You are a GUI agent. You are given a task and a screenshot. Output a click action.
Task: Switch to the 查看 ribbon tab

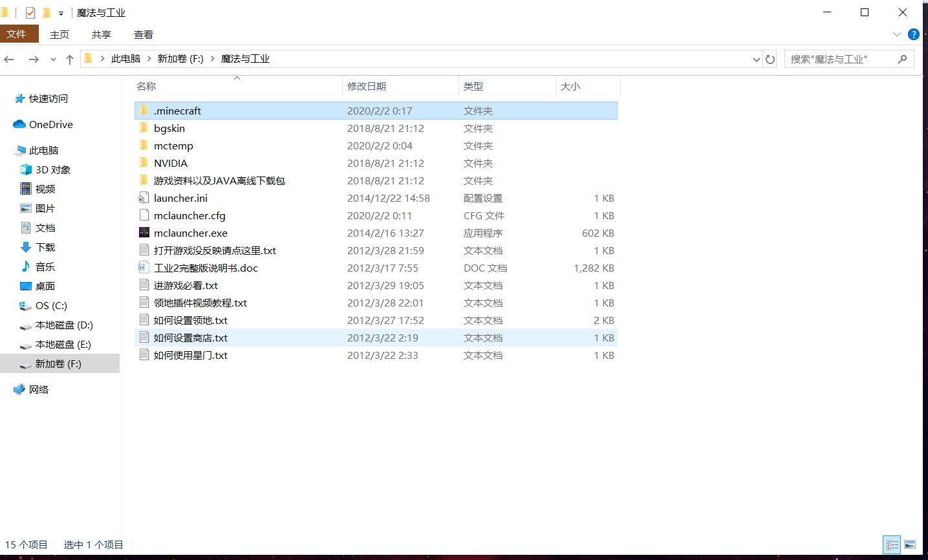tap(143, 34)
